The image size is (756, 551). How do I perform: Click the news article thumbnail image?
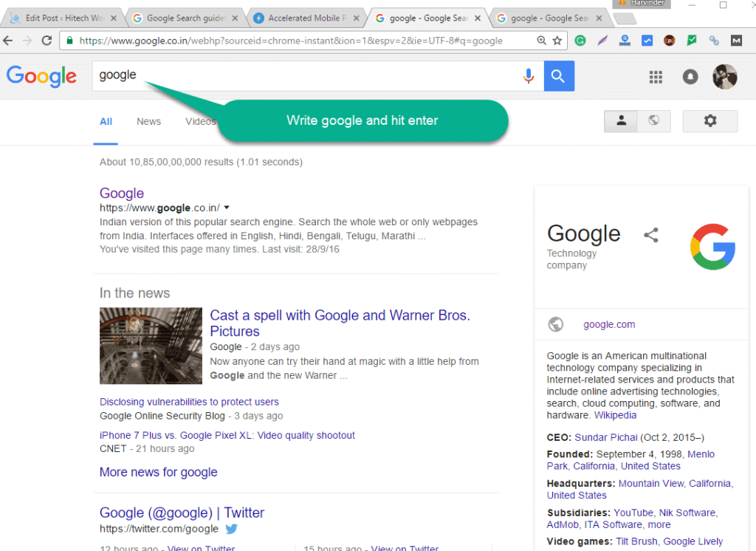coord(151,346)
